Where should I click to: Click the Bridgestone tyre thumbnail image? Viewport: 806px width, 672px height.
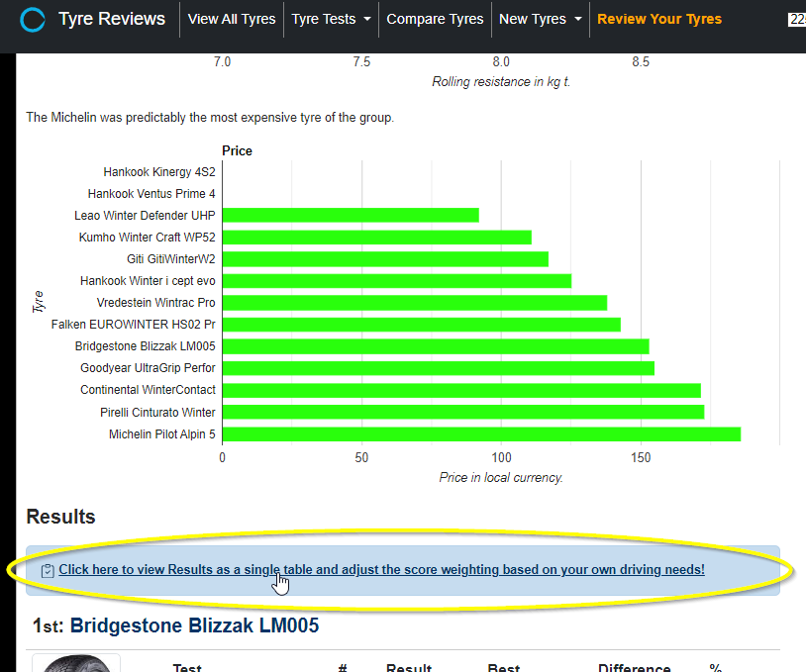[76, 663]
